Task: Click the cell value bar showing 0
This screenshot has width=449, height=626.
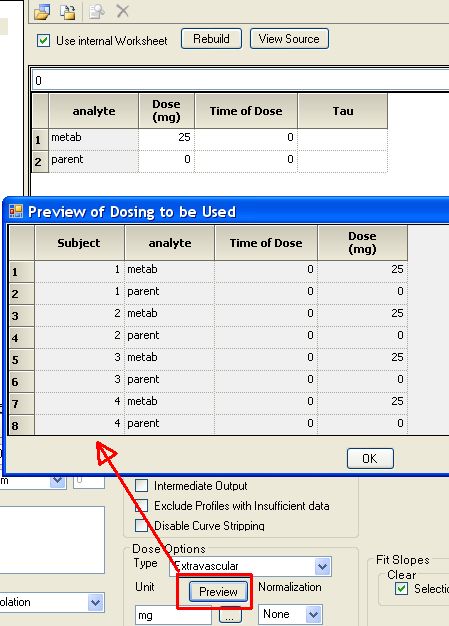Action: (240, 81)
